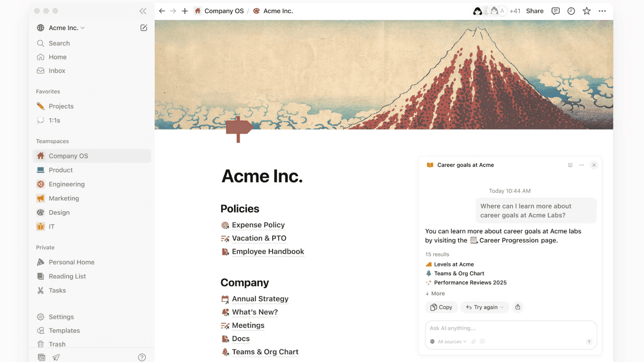This screenshot has height=362, width=644.
Task: Open Search from the sidebar
Action: [x=59, y=43]
